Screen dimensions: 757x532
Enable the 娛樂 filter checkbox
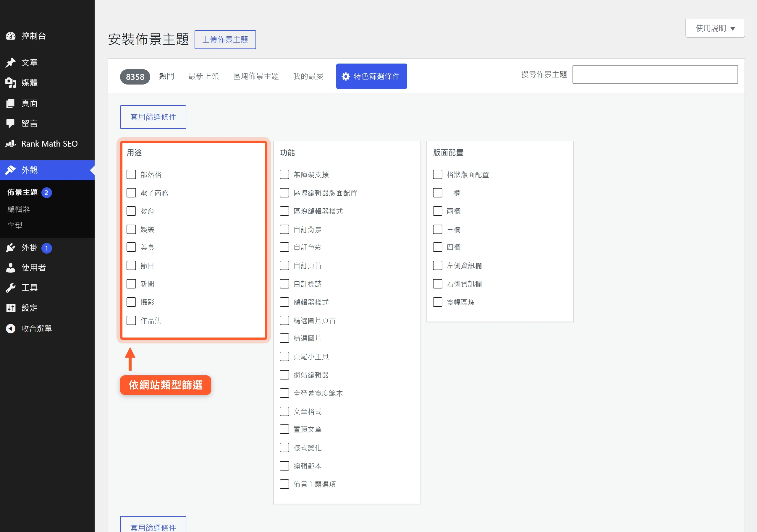pos(131,229)
